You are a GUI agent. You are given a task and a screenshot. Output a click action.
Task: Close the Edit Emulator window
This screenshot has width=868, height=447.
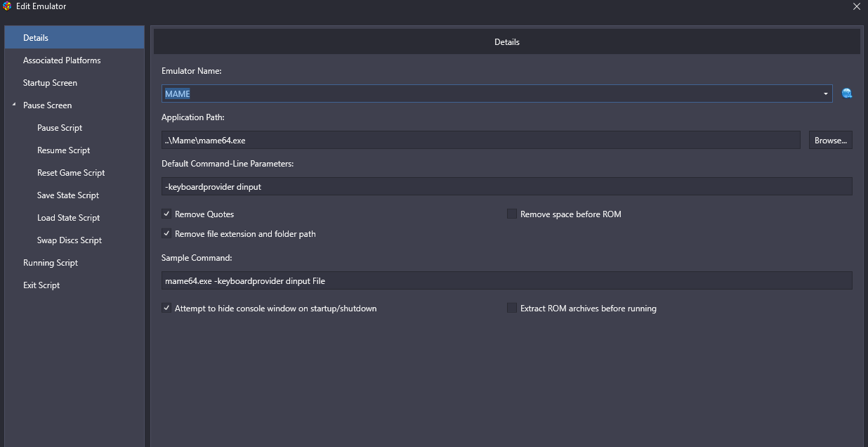click(x=856, y=6)
